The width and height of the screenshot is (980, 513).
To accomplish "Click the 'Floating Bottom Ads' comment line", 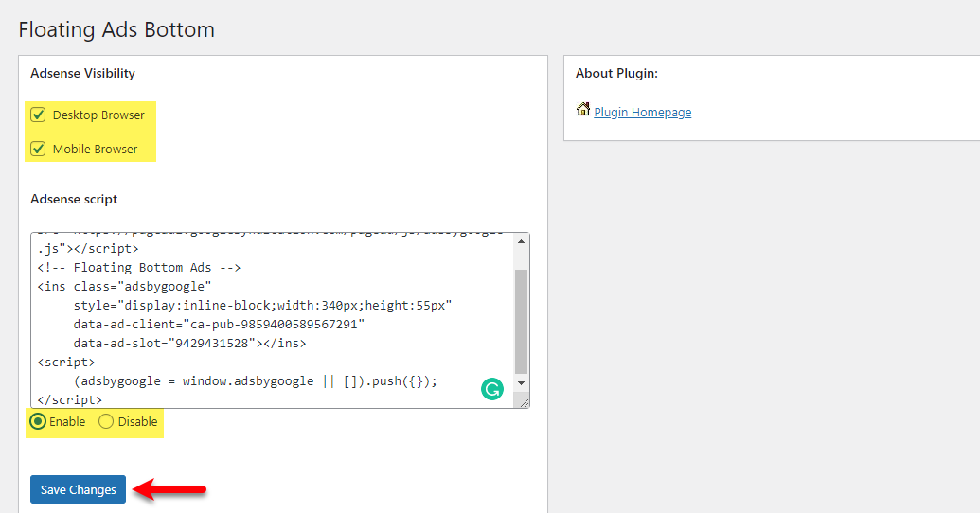I will [x=139, y=268].
